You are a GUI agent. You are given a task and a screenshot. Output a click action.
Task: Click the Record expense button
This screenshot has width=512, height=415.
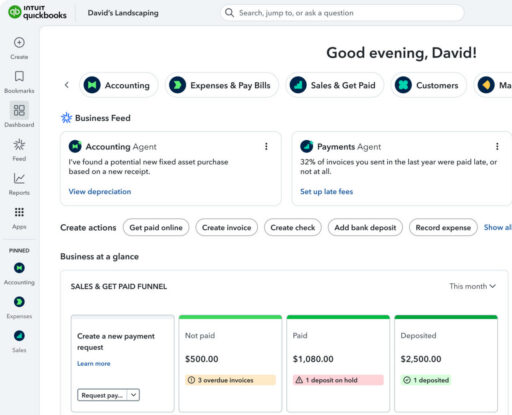coord(443,227)
